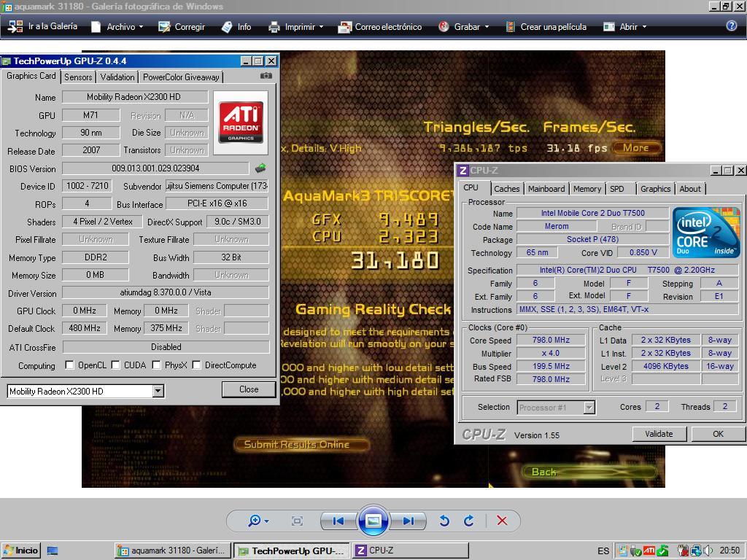Open the zoom magnifier control
Screen dimensions: 747x560
pos(258,521)
